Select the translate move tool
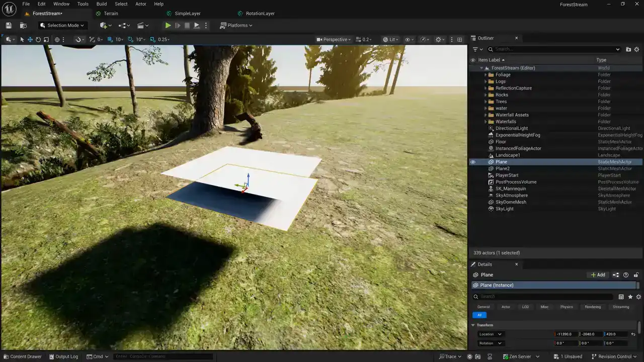 coord(30,40)
